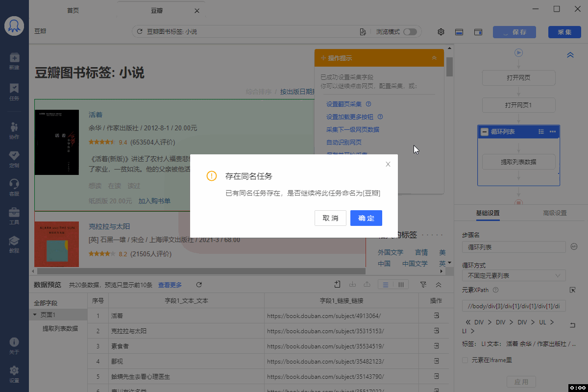Toggle the right panel layout icon

tap(478, 32)
